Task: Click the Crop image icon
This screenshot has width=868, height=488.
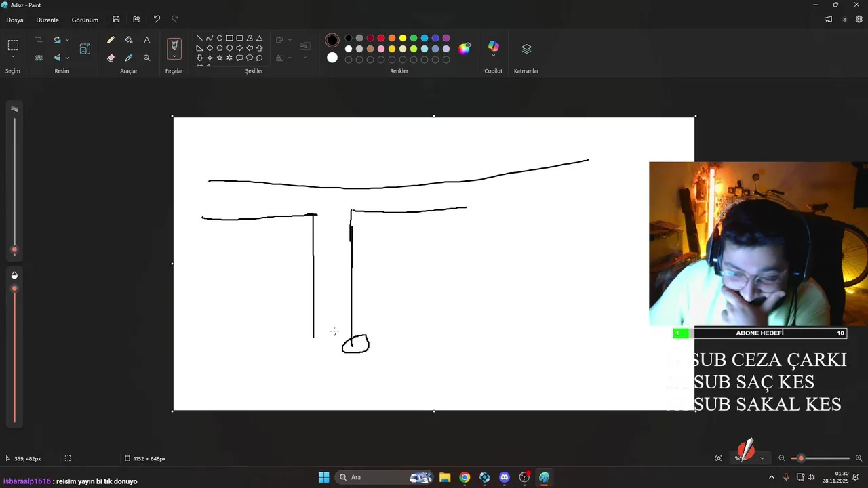Action: click(x=39, y=40)
